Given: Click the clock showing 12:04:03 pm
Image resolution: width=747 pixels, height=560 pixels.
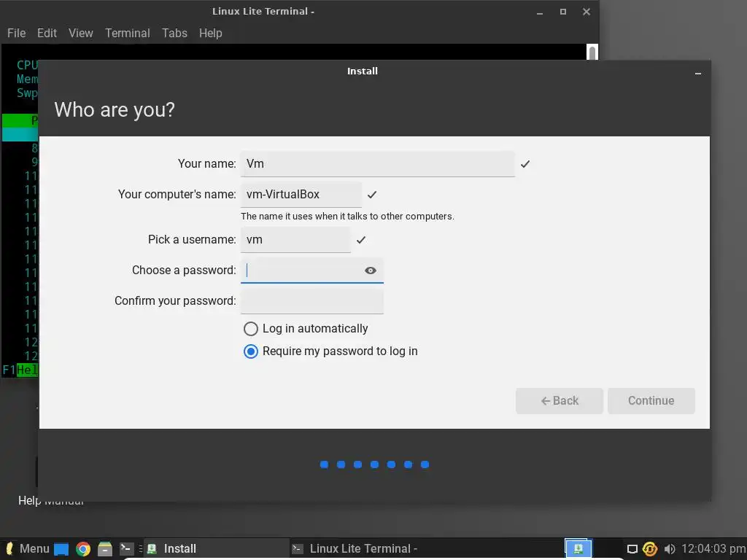Looking at the screenshot, I should coord(713,548).
